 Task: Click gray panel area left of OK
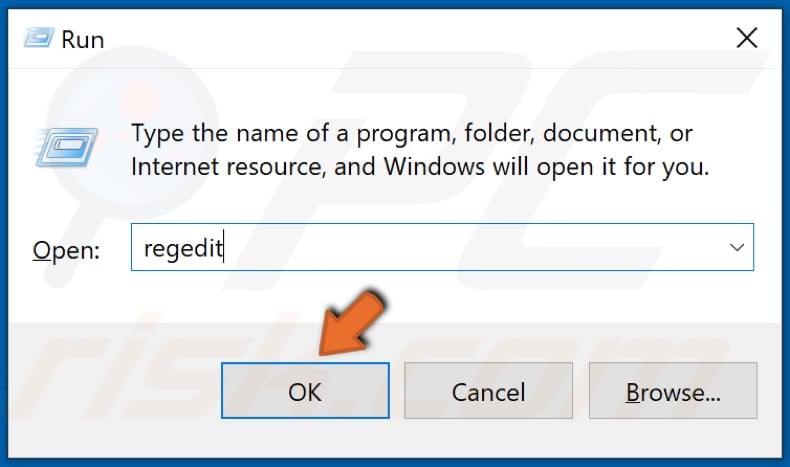(113, 390)
